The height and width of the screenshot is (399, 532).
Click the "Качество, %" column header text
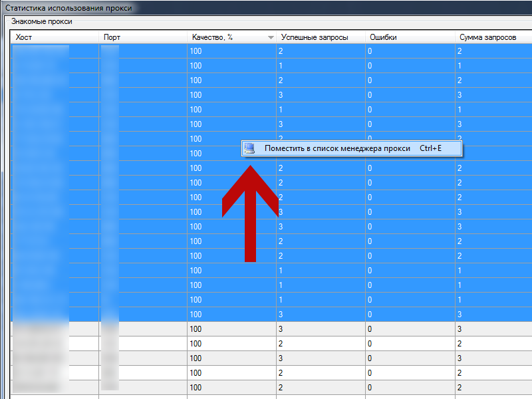211,37
